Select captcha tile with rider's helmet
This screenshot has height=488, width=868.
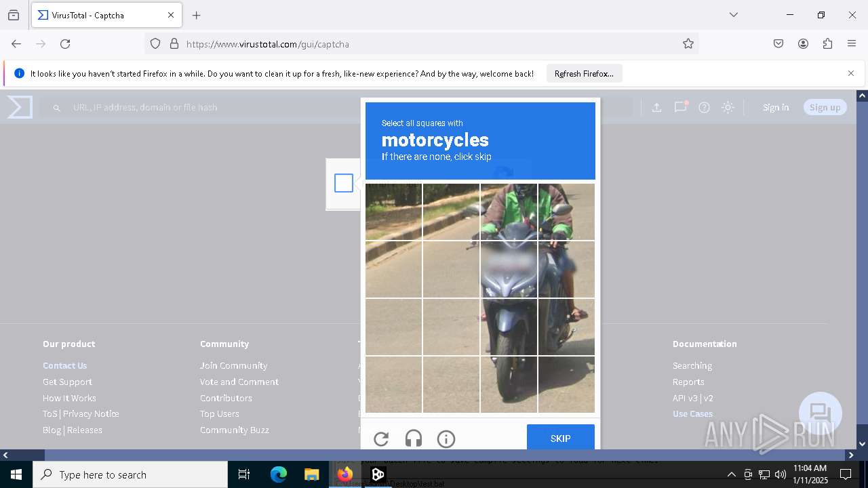(x=509, y=211)
